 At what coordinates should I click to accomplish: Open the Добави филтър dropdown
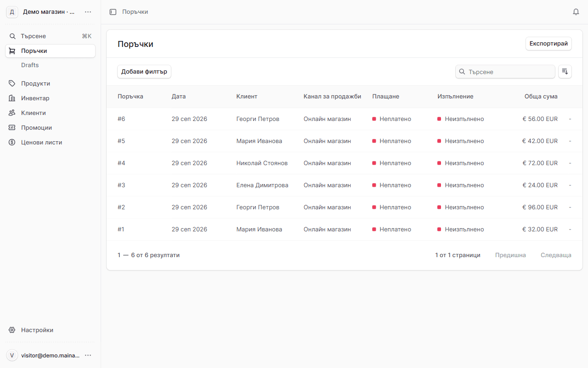(144, 72)
